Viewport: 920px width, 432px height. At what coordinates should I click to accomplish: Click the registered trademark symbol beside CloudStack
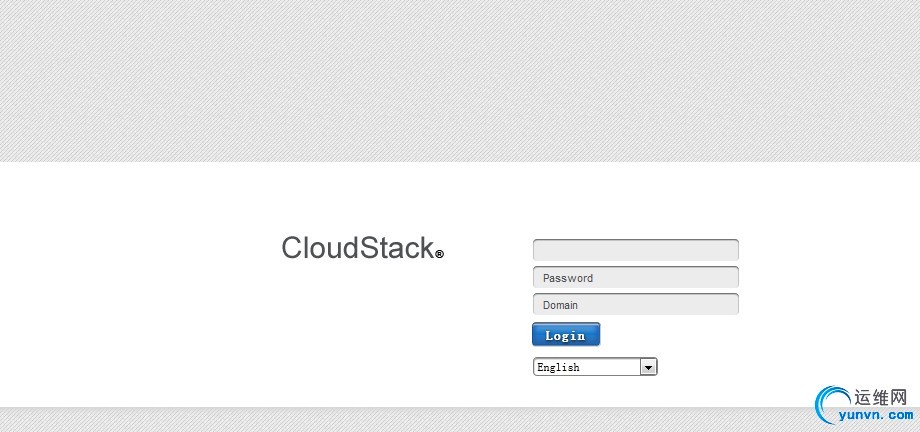click(x=439, y=255)
